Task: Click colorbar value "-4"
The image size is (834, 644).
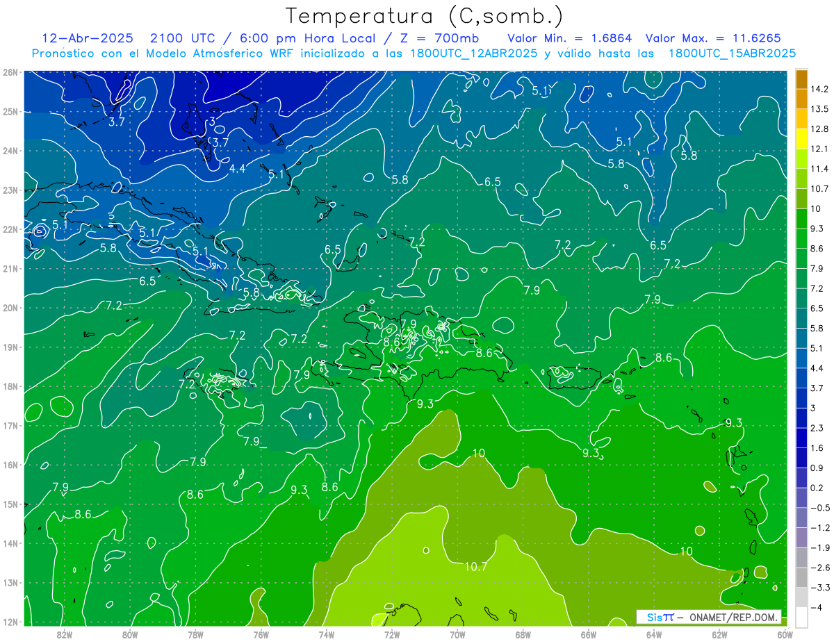Action: (817, 608)
